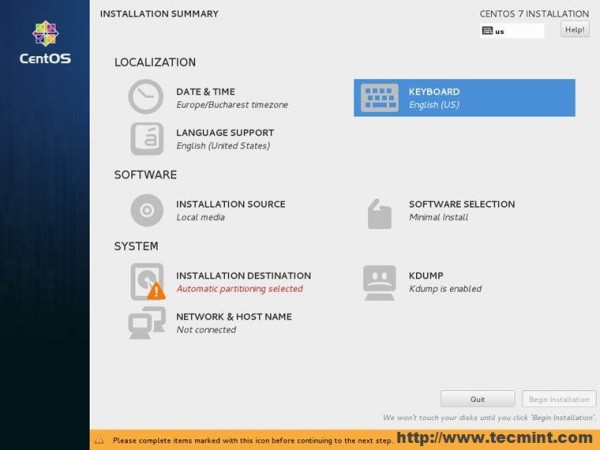Open the NETWORK & HOST NAME heading
Image resolution: width=600 pixels, height=450 pixels.
(x=234, y=317)
